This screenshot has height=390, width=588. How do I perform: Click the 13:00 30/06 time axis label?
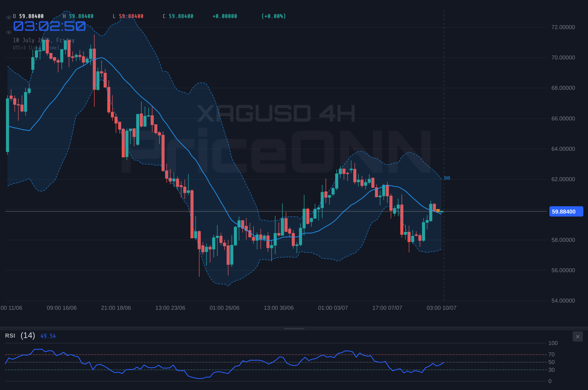[x=279, y=308]
